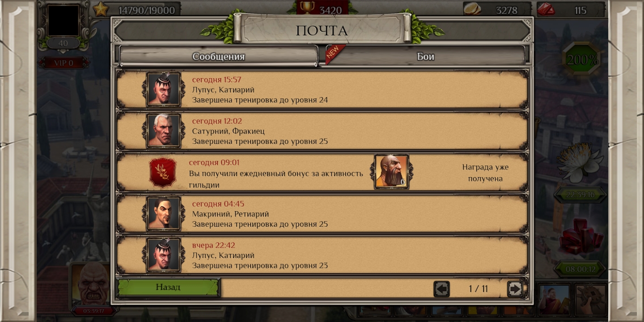This screenshot has width=644, height=322.
Task: Click the green Назад button
Action: click(168, 287)
